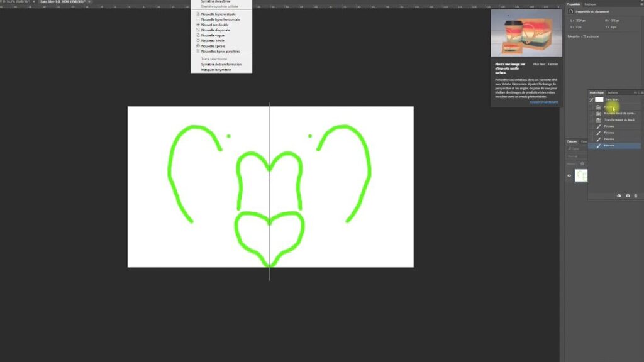The width and height of the screenshot is (644, 362).
Task: Close the Sans titre-1 document tab
Action: [x=89, y=2]
